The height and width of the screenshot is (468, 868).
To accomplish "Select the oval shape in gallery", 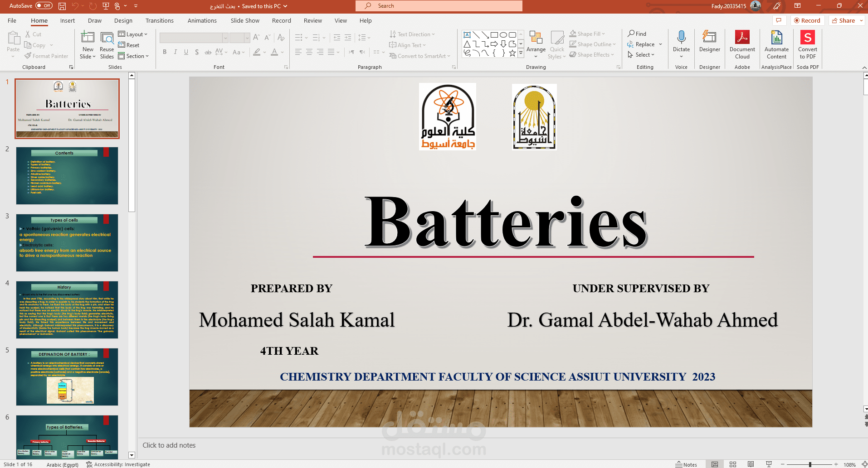I will pos(503,35).
